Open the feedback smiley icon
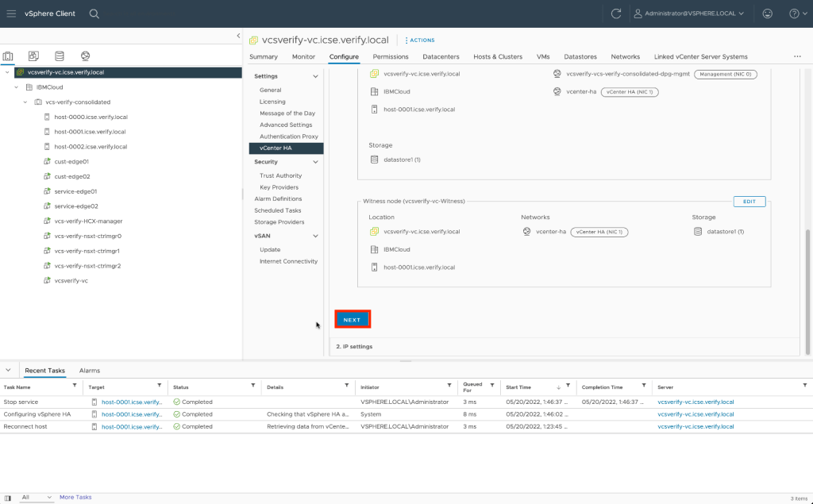This screenshot has width=813, height=504. [767, 13]
